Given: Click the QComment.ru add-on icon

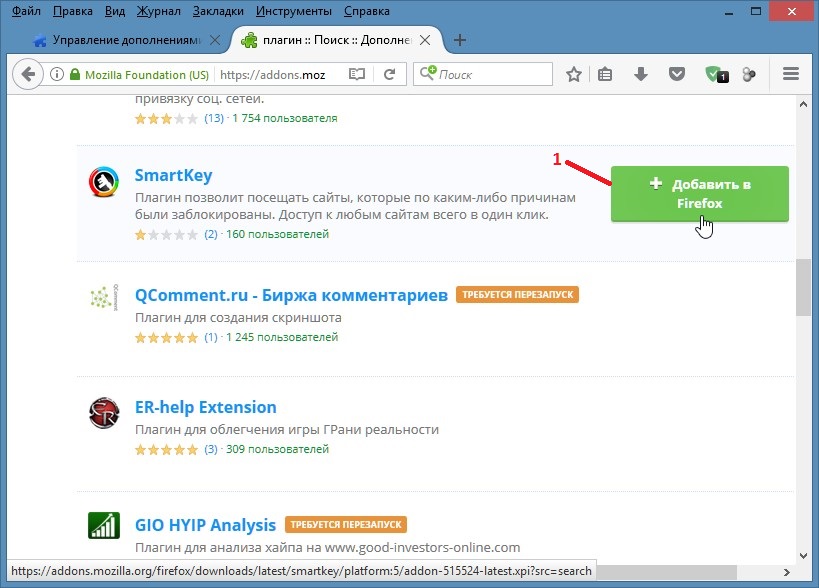Looking at the screenshot, I should tap(103, 298).
